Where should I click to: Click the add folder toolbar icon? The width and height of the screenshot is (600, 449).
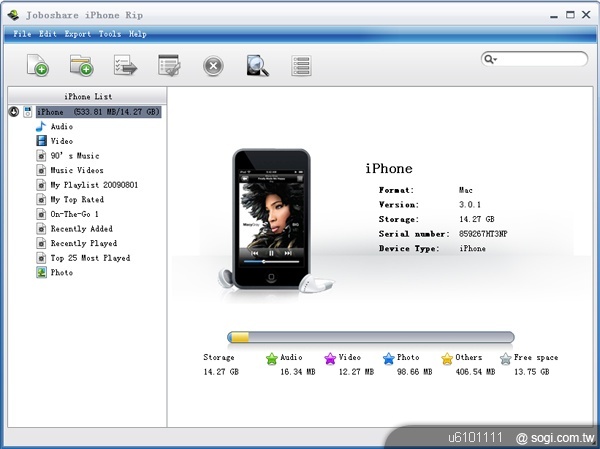82,65
